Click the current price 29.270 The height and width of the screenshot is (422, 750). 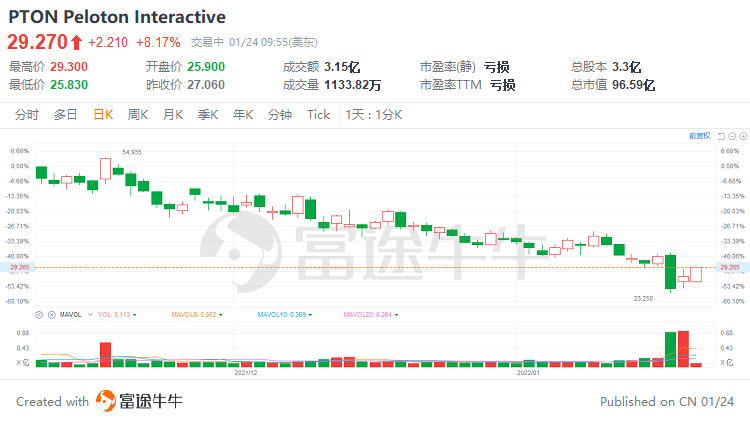37,42
